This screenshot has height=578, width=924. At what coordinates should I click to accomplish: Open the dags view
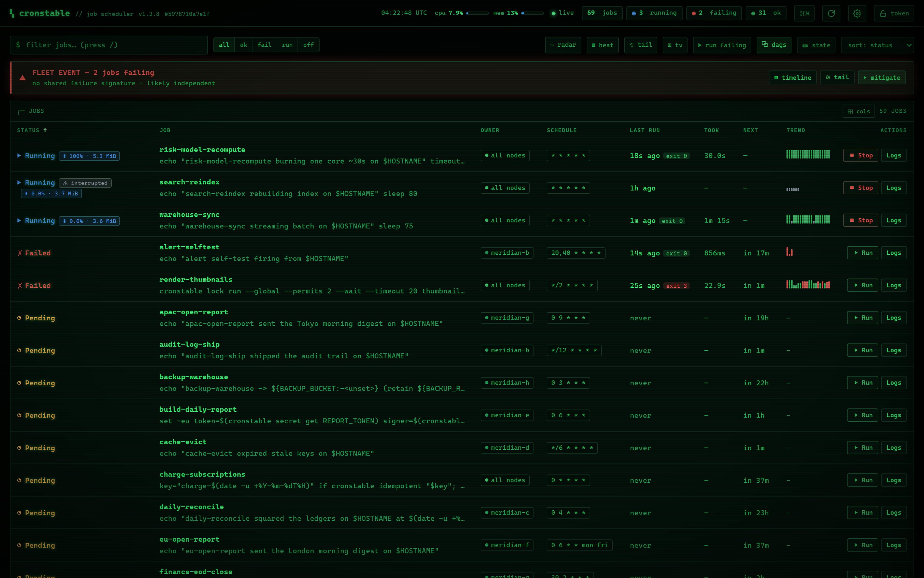coord(774,45)
